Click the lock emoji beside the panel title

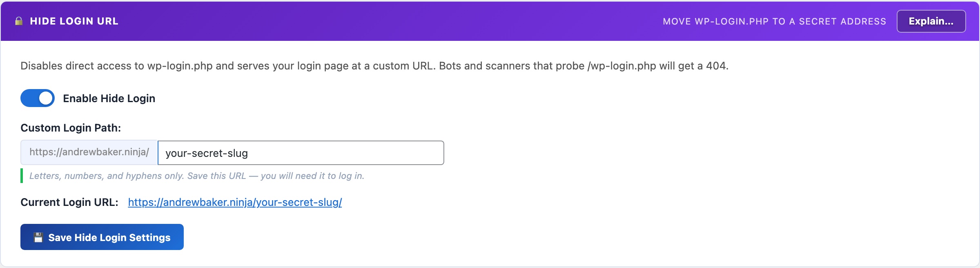pyautogui.click(x=19, y=21)
